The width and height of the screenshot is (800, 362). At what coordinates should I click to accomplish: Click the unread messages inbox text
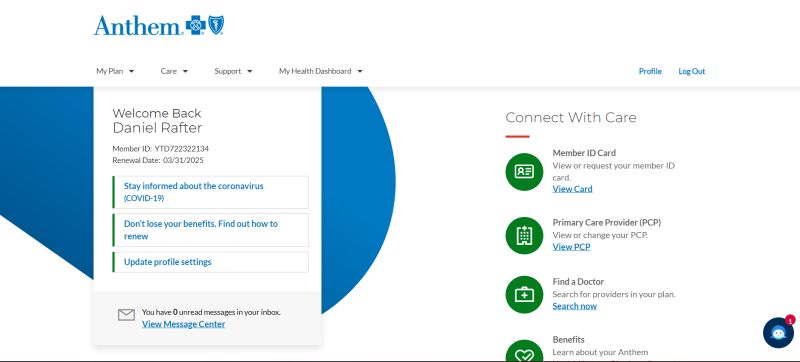pos(211,312)
